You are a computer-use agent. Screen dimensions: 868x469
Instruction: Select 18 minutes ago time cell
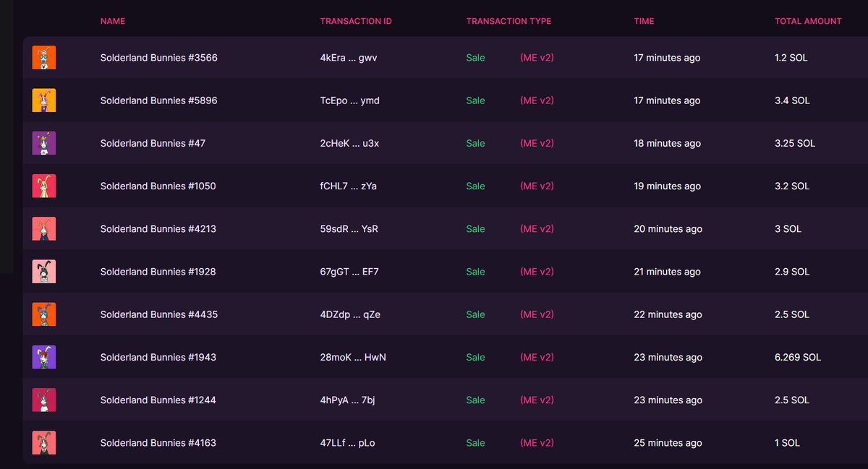point(668,143)
